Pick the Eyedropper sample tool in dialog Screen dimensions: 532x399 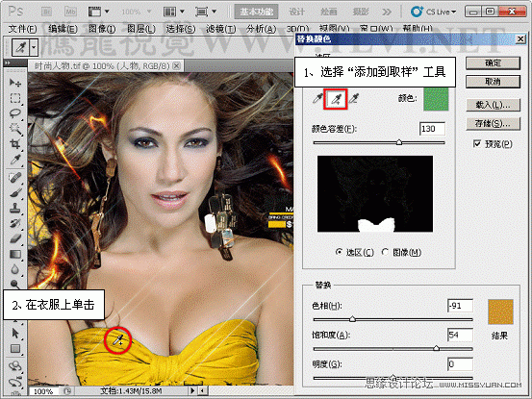pyautogui.click(x=317, y=99)
